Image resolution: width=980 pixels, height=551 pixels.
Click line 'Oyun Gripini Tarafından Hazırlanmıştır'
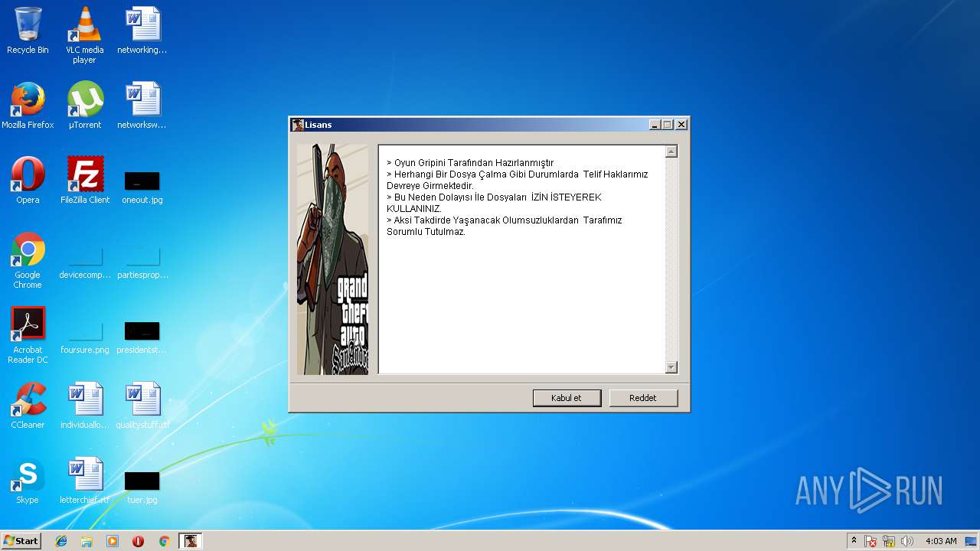[x=470, y=163]
